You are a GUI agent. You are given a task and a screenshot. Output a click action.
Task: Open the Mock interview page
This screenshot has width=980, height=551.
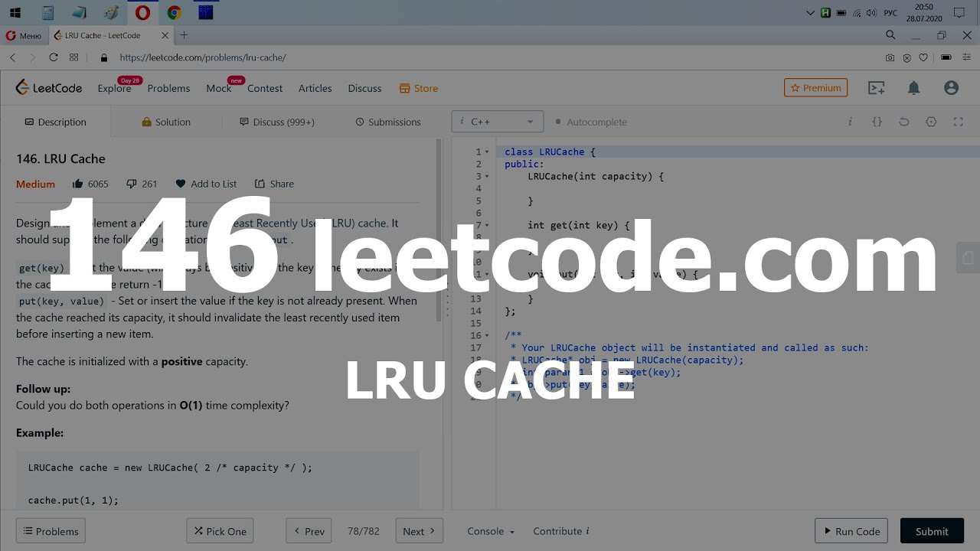(x=218, y=89)
